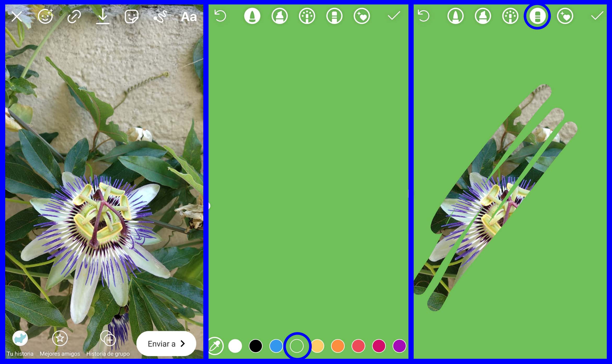This screenshot has width=612, height=364.
Task: Undo the last drawing stroke
Action: [x=220, y=16]
